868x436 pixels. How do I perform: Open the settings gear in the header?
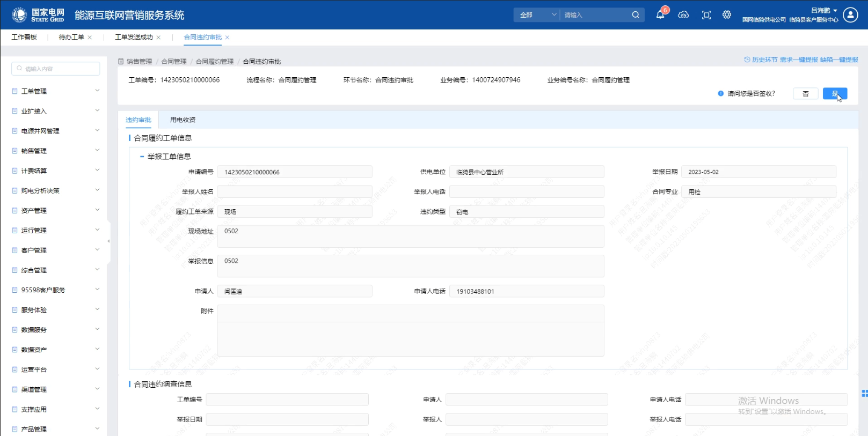pyautogui.click(x=727, y=15)
